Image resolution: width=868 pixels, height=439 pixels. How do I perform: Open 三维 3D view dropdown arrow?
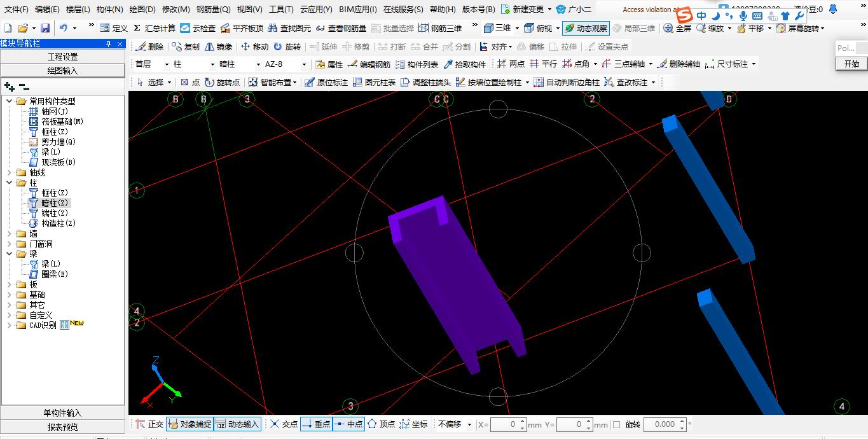pos(517,28)
